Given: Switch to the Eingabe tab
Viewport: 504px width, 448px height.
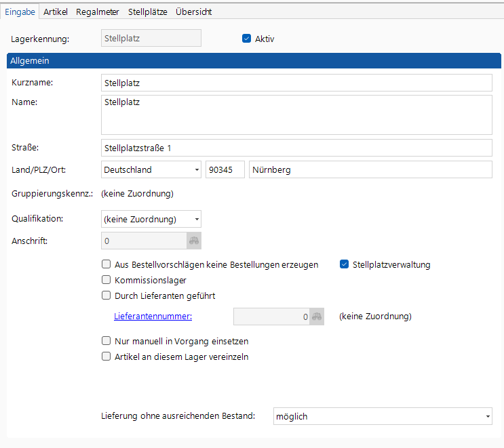Looking at the screenshot, I should (20, 12).
